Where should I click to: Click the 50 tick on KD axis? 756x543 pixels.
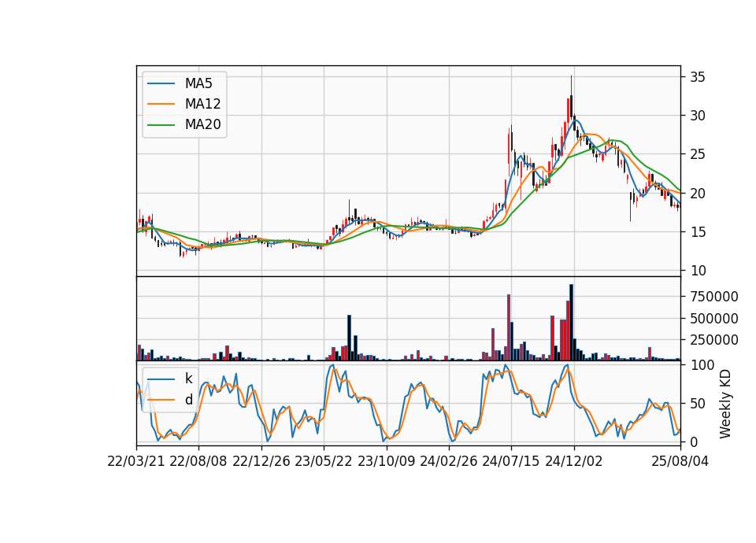(x=698, y=404)
